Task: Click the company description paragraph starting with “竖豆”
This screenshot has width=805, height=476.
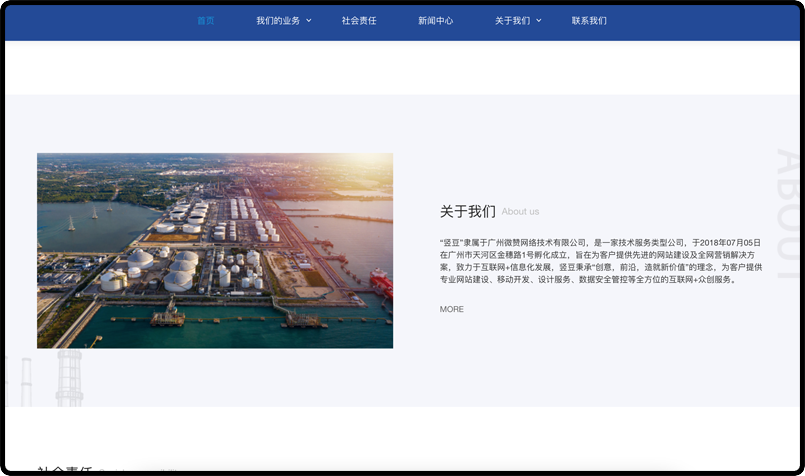Action: tap(601, 261)
